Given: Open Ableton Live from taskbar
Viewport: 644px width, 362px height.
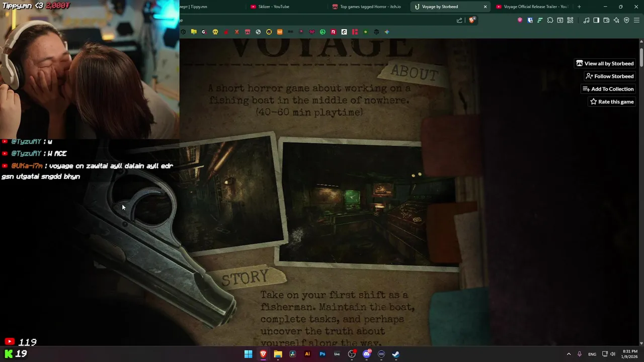Looking at the screenshot, I should [x=337, y=354].
